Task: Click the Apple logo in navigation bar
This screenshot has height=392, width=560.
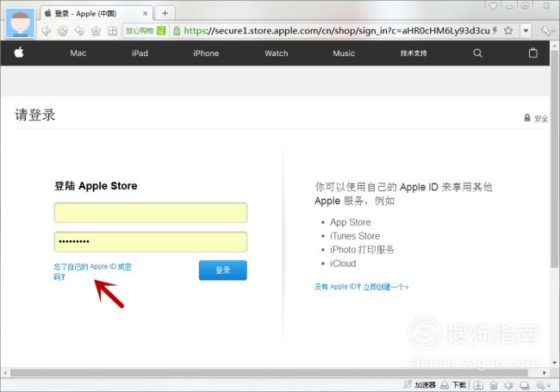Action: coord(19,53)
